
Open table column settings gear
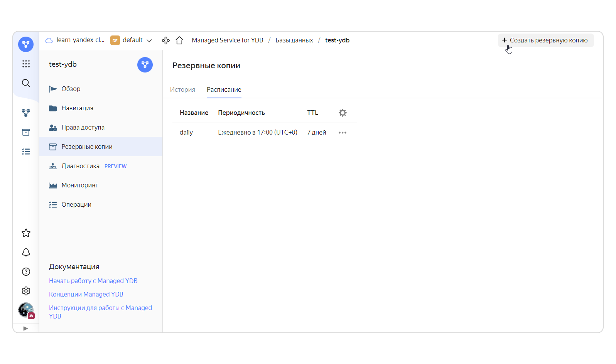(x=343, y=113)
